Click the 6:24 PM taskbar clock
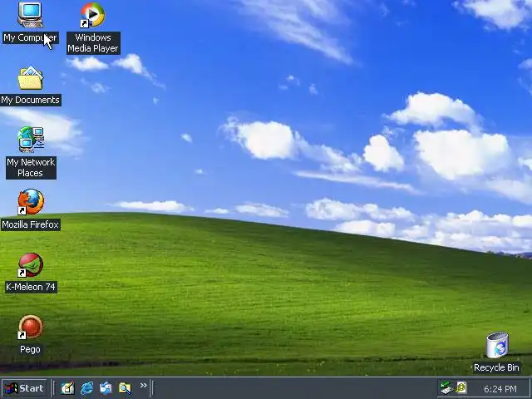 [500, 389]
